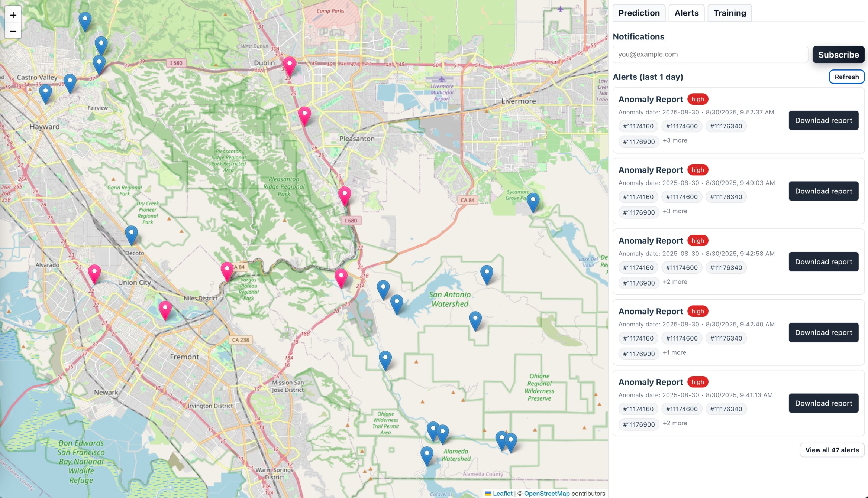Switch to the Prediction tab
This screenshot has height=498, width=868.
coord(639,13)
